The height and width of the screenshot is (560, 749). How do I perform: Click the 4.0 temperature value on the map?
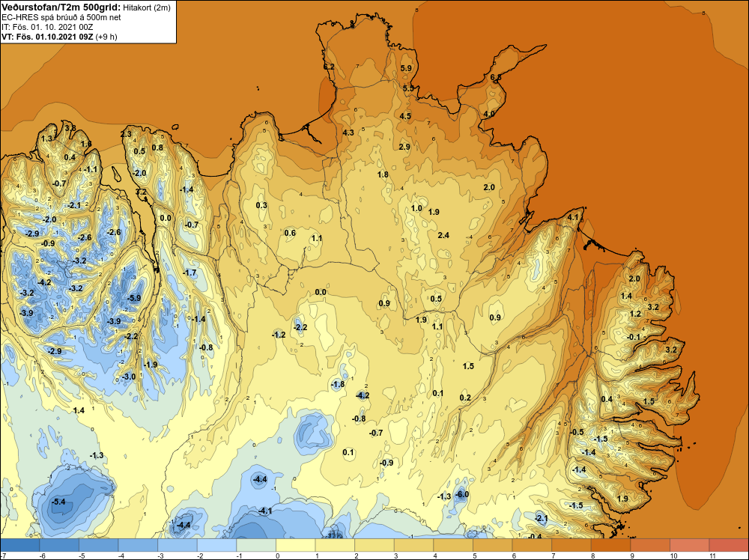[488, 114]
